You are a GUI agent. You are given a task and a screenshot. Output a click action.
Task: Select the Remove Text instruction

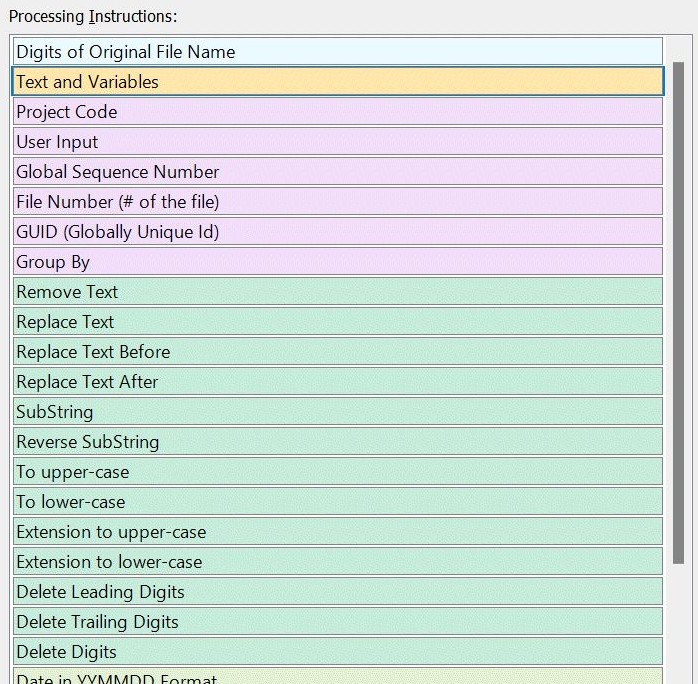pyautogui.click(x=338, y=291)
